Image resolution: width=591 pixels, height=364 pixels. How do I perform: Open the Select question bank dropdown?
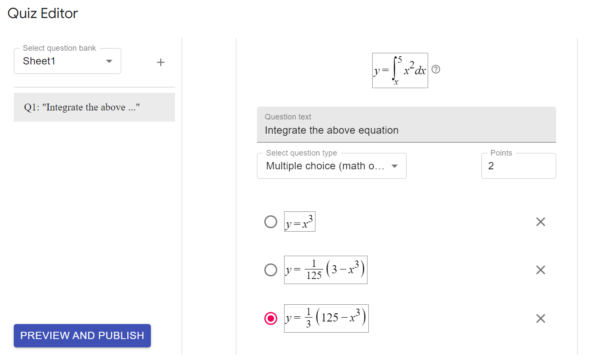pos(67,61)
